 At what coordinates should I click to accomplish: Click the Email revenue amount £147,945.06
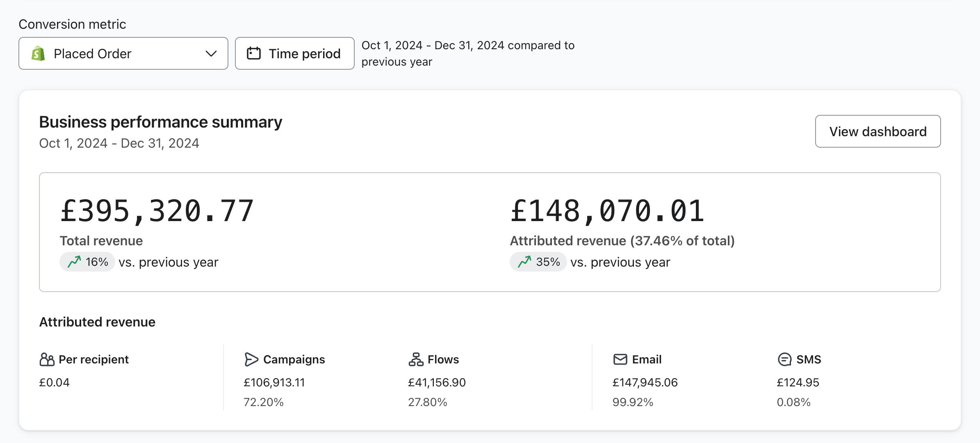[x=645, y=382]
